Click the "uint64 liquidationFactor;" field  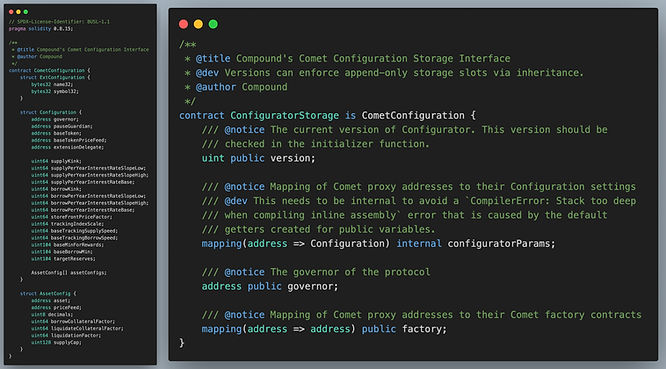(x=66, y=335)
